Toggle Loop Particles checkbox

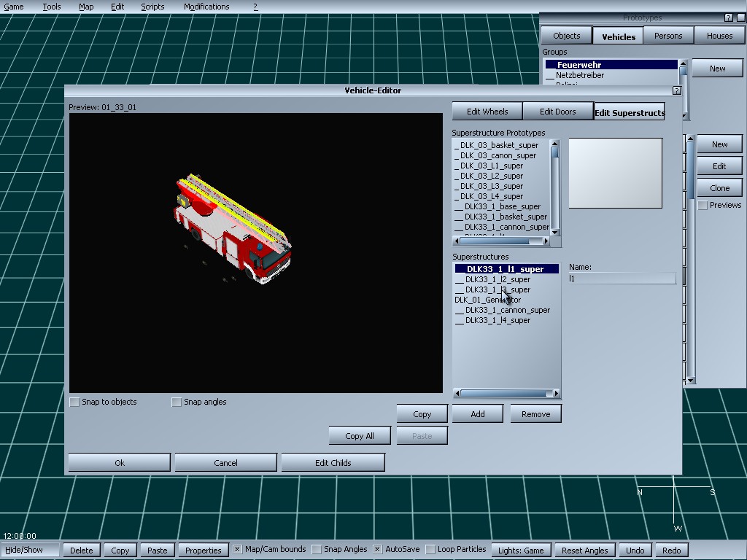point(430,549)
